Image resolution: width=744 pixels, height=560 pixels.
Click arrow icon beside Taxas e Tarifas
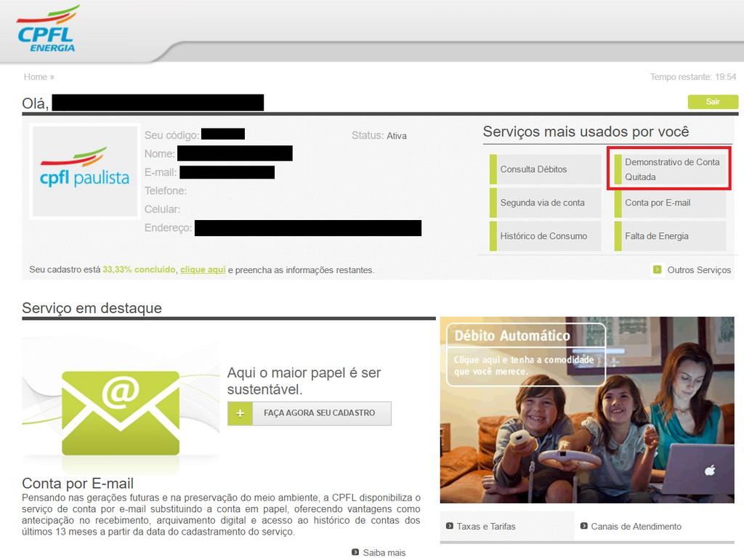click(450, 526)
